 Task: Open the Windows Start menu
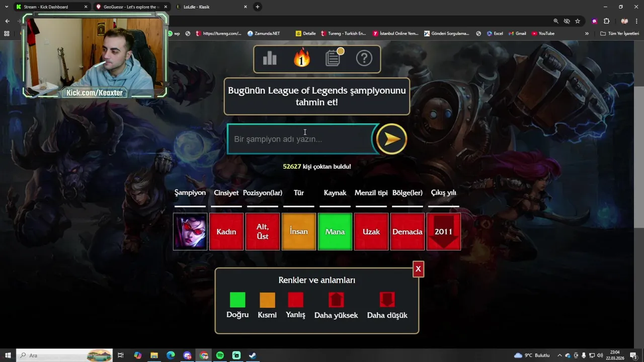click(x=8, y=355)
